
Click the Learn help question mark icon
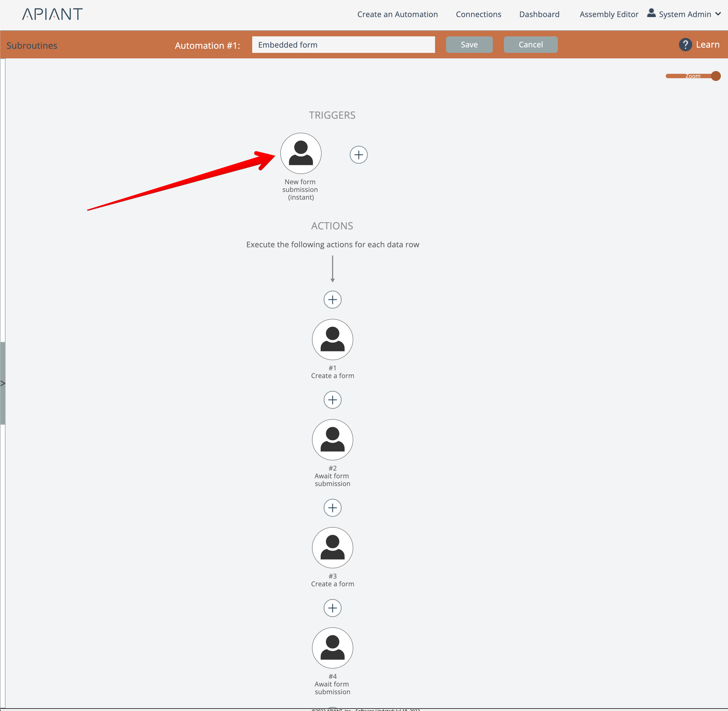click(x=685, y=45)
